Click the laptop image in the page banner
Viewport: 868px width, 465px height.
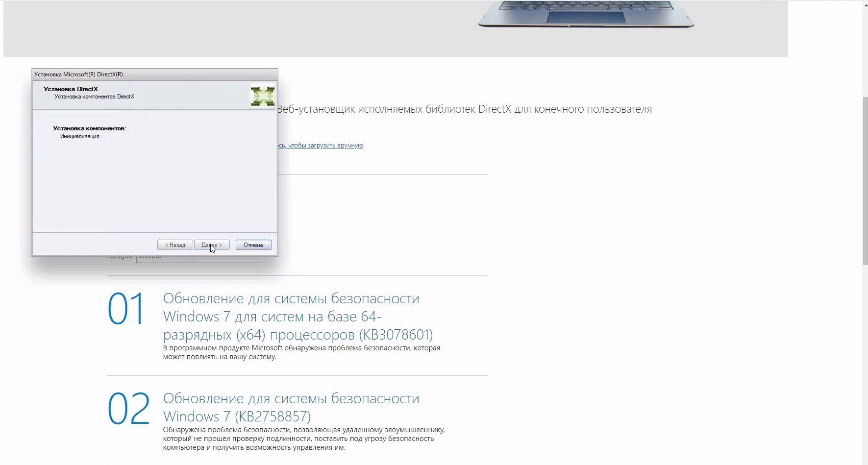[586, 14]
